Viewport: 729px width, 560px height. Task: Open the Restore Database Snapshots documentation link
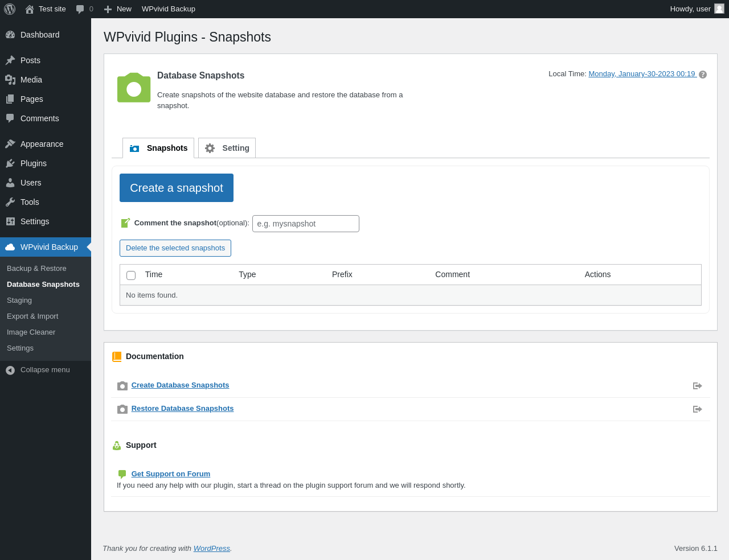point(182,409)
